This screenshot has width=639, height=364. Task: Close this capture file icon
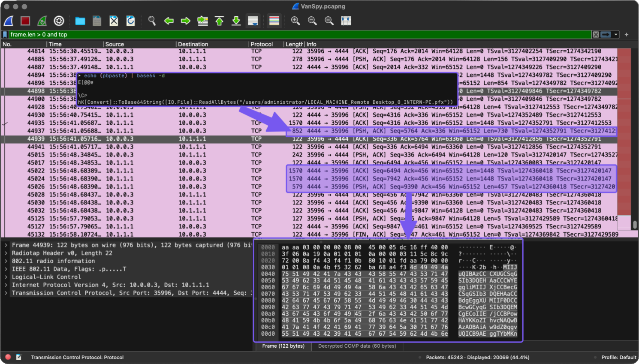click(x=114, y=21)
